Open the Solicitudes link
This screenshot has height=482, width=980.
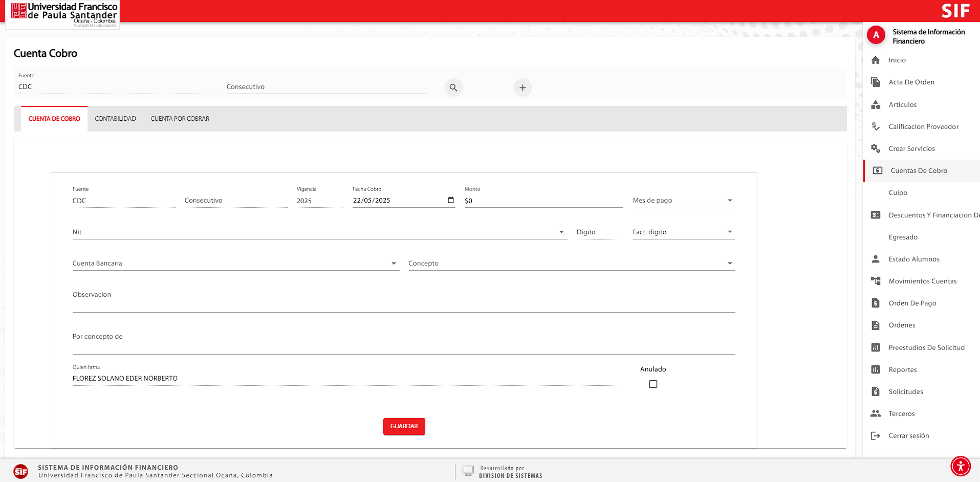(x=906, y=391)
